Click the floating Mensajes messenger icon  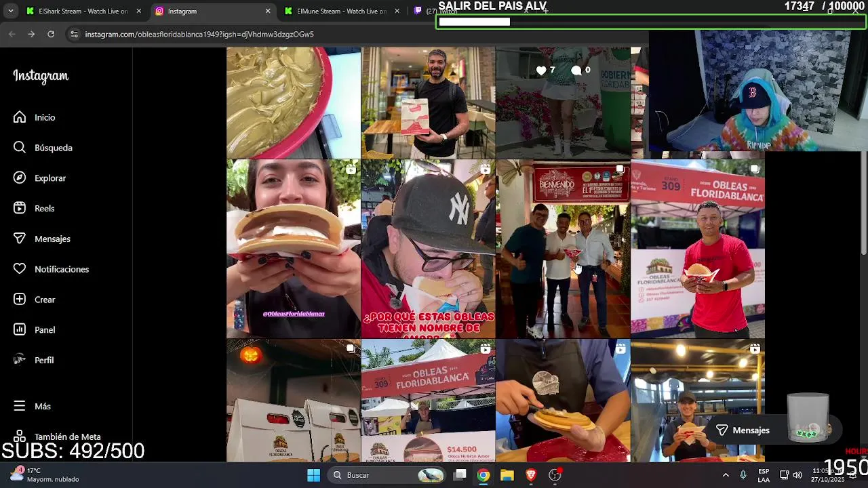pos(722,430)
